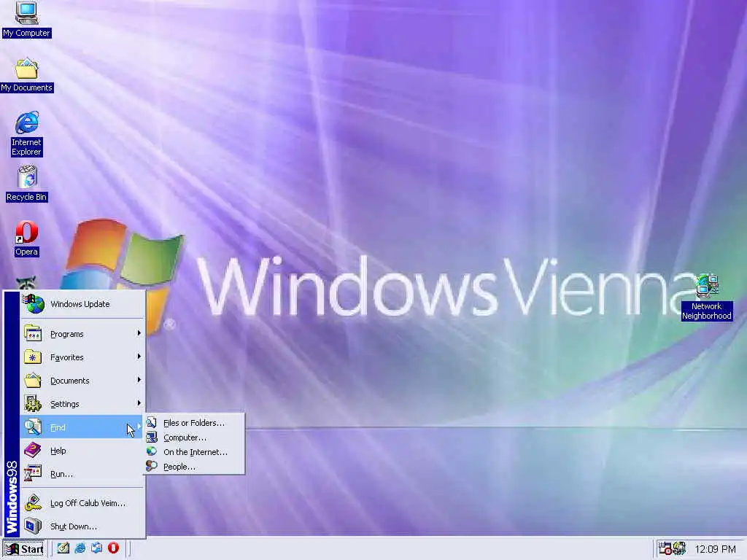Select Log Off Calub Veim...
This screenshot has height=560, width=747.
82,503
